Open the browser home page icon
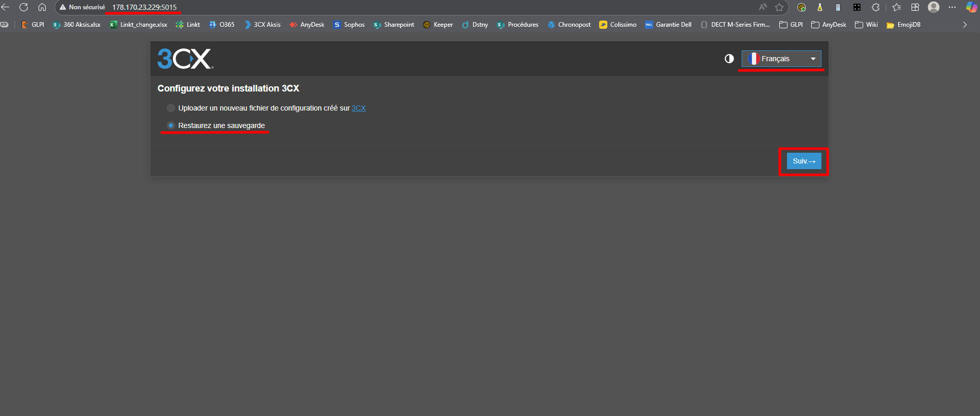This screenshot has height=416, width=980. point(42,7)
